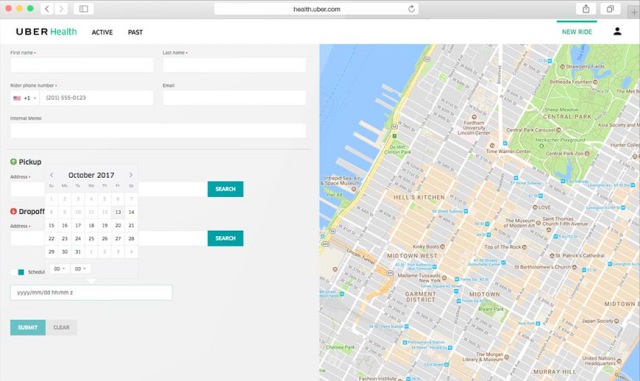Pick October 28 in the calendar
This screenshot has width=640, height=381.
[131, 238]
